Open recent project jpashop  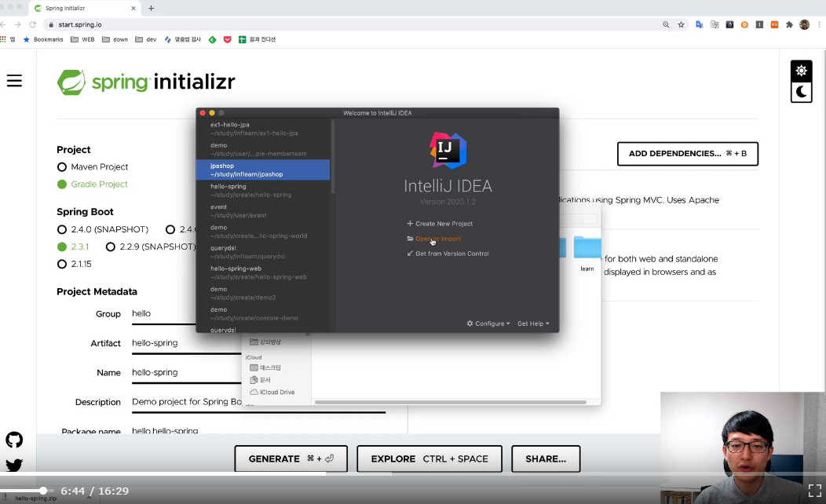pos(263,170)
